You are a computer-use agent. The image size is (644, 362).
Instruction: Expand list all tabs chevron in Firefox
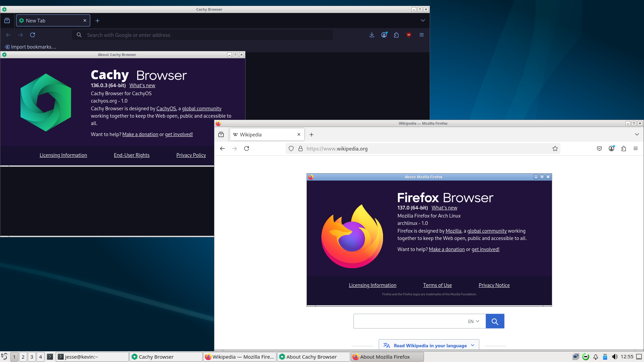tap(637, 134)
